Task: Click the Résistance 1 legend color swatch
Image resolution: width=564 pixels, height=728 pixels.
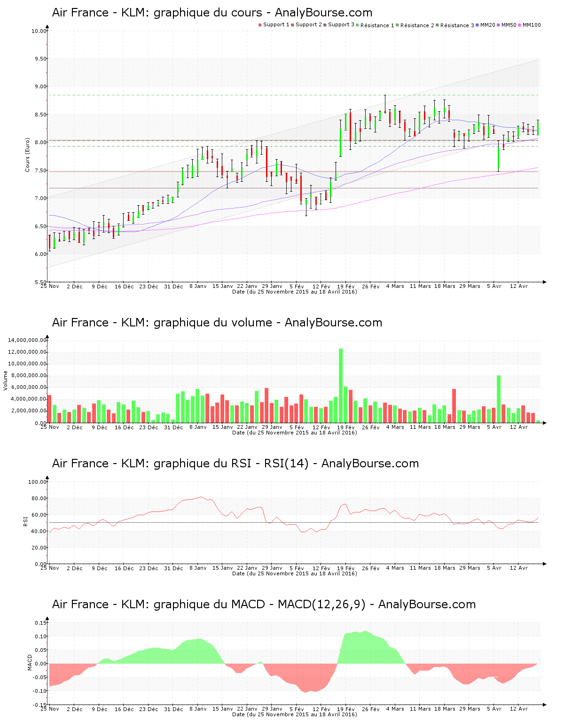Action: pyautogui.click(x=358, y=25)
